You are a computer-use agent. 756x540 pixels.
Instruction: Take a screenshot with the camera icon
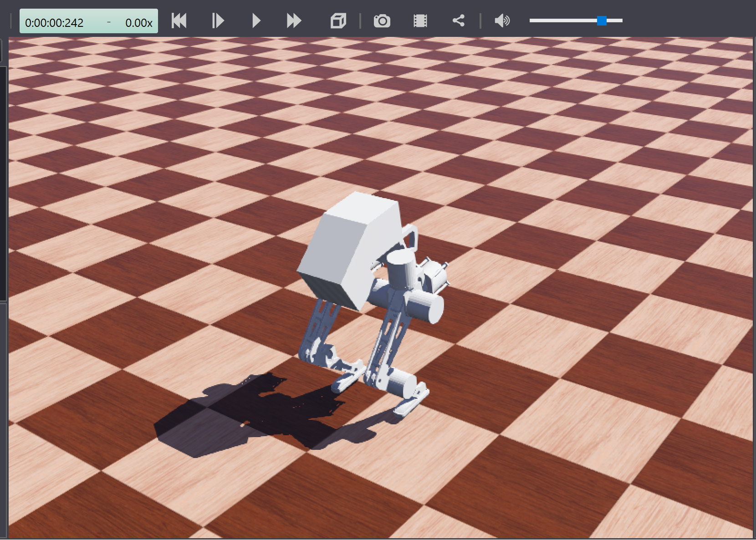pos(382,21)
